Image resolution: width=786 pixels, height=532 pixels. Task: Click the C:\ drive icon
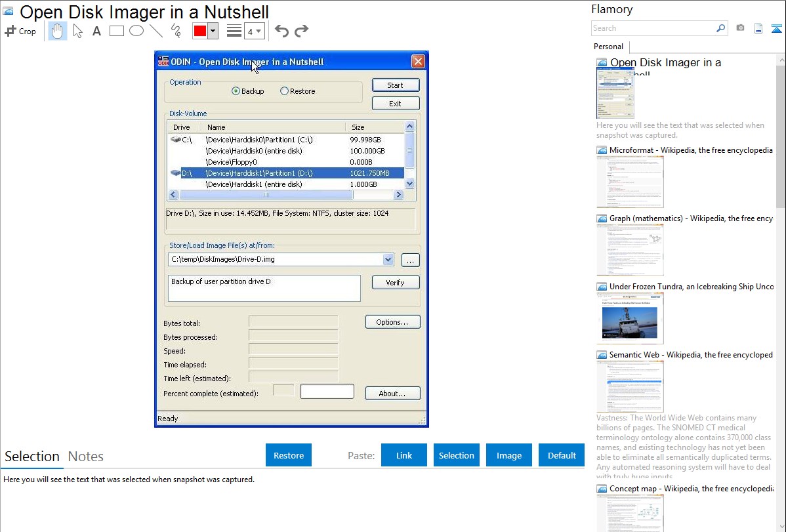click(x=175, y=139)
